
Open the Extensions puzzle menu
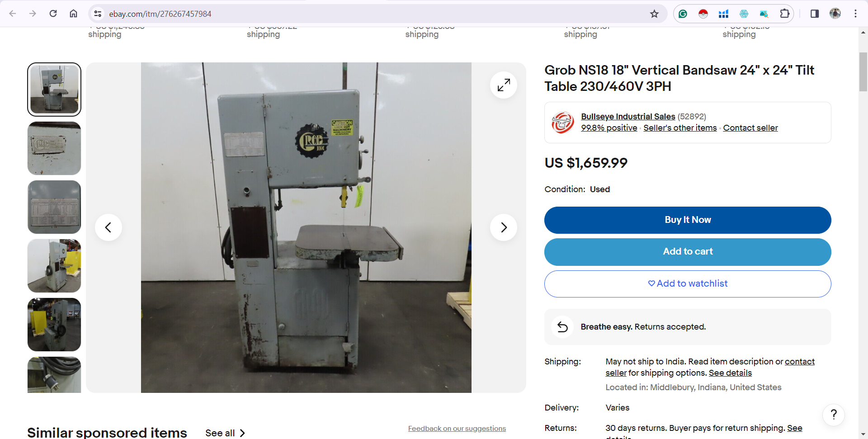(x=785, y=14)
